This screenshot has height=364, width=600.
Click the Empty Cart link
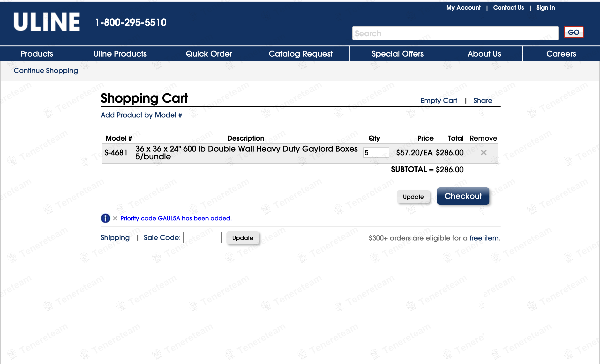(438, 101)
